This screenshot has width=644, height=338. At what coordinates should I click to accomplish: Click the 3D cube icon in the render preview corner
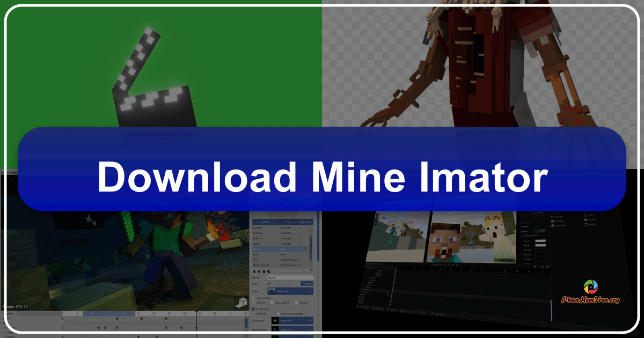(242, 303)
